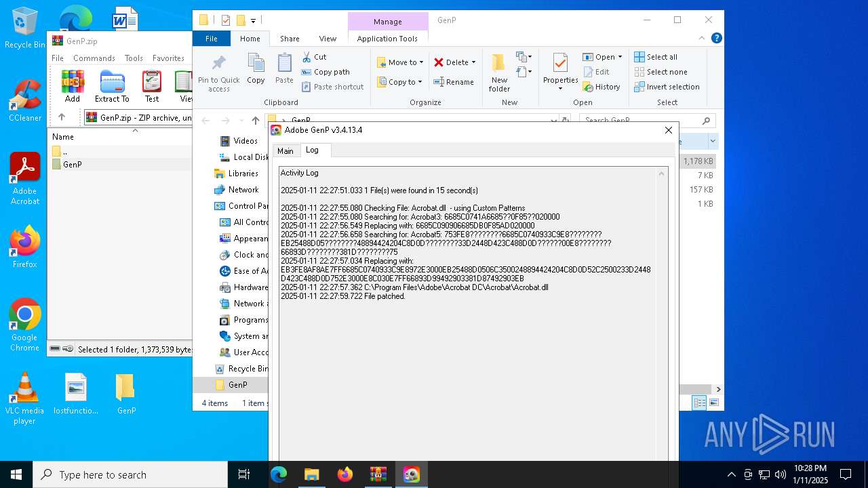
Task: Click Explorer help question mark
Action: click(716, 39)
